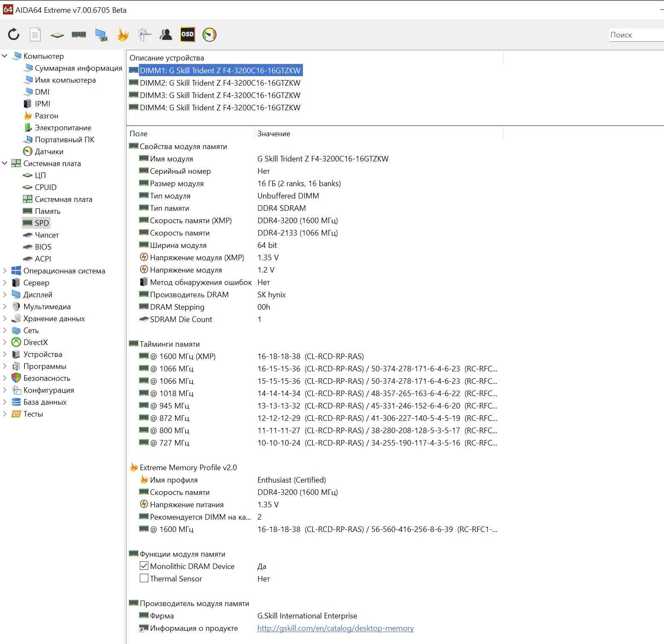Select DIMM2 G Skill Trident Z entry
Viewport: 664px width, 644px height.
pos(220,83)
